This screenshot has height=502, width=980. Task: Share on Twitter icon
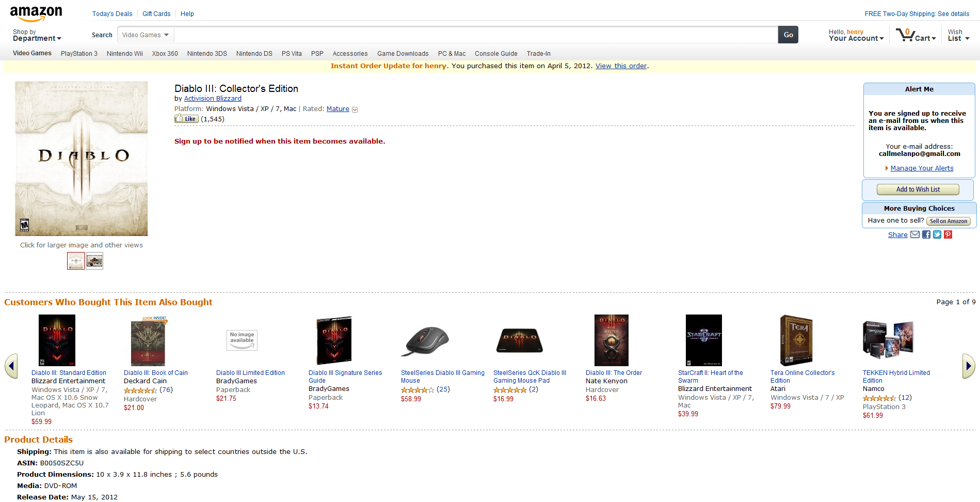[x=937, y=234]
